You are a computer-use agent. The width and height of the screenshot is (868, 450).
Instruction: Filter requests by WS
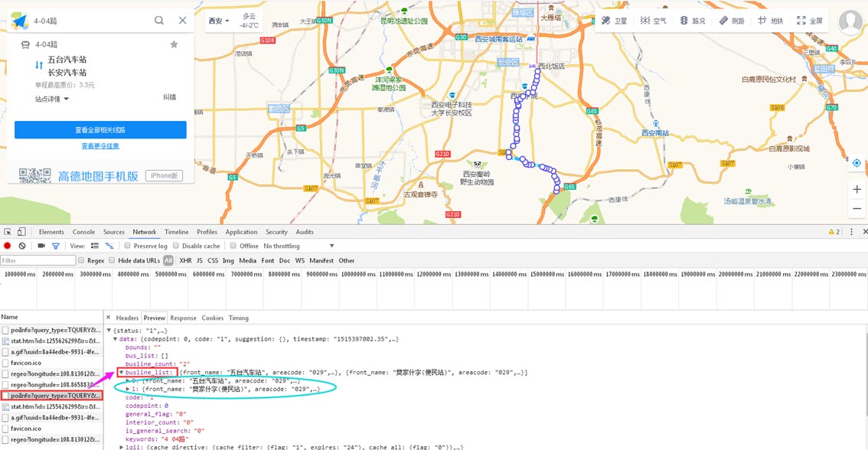pyautogui.click(x=299, y=260)
